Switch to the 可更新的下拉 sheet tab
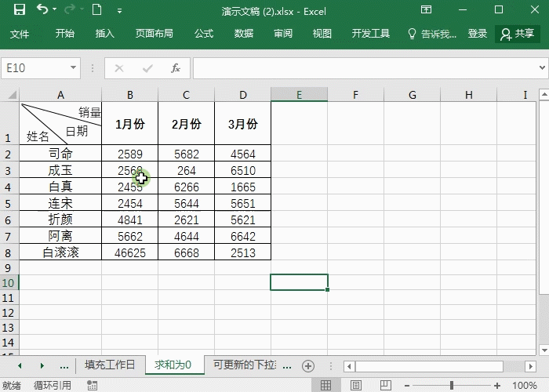This screenshot has height=392, width=549. [245, 365]
